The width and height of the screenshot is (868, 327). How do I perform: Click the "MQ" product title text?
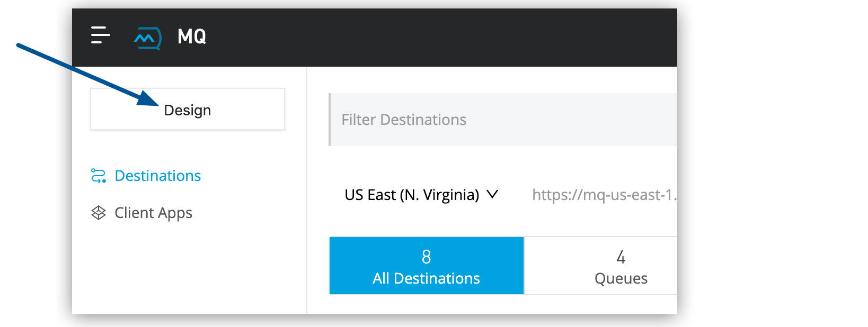click(x=192, y=37)
